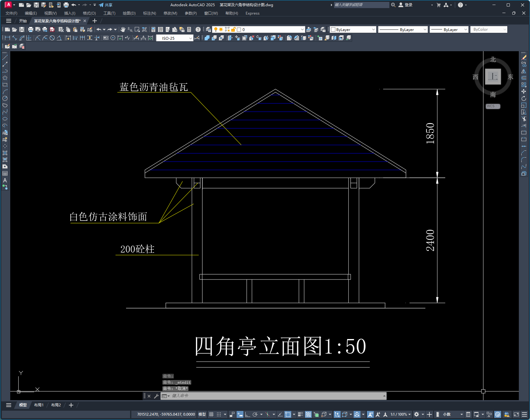Click the keyword search input in title bar
The image size is (530, 420).
click(361, 5)
